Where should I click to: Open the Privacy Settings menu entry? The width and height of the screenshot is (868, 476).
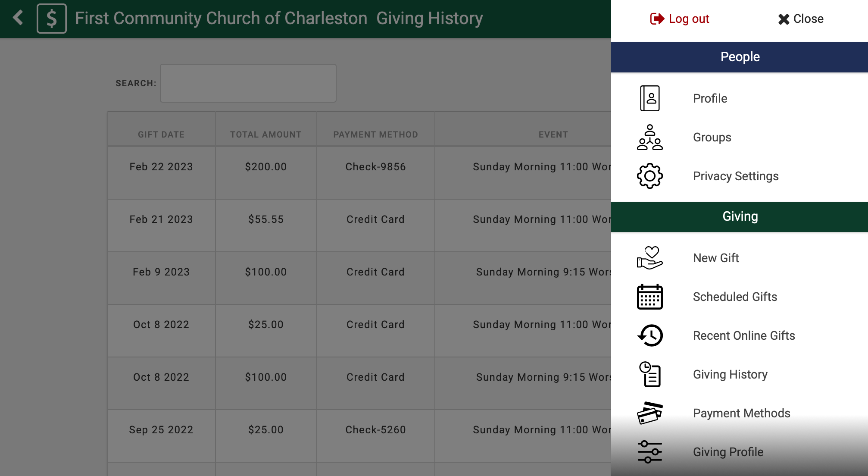point(735,176)
